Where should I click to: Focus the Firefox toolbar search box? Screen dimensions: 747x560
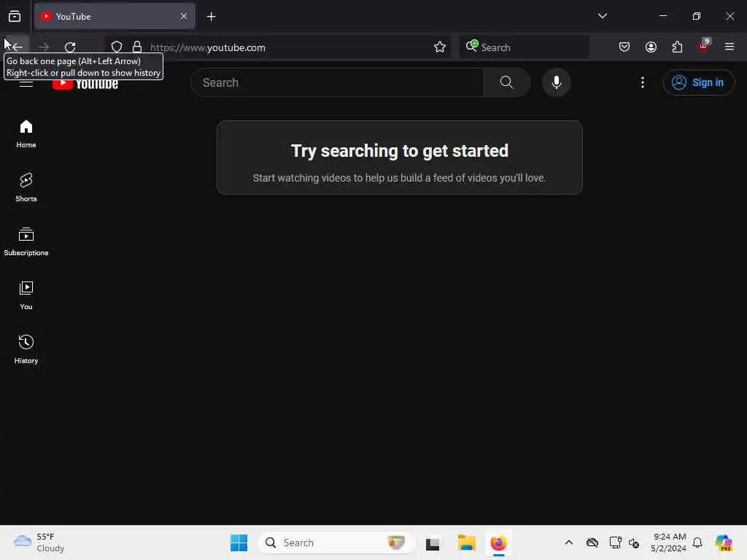pos(524,47)
